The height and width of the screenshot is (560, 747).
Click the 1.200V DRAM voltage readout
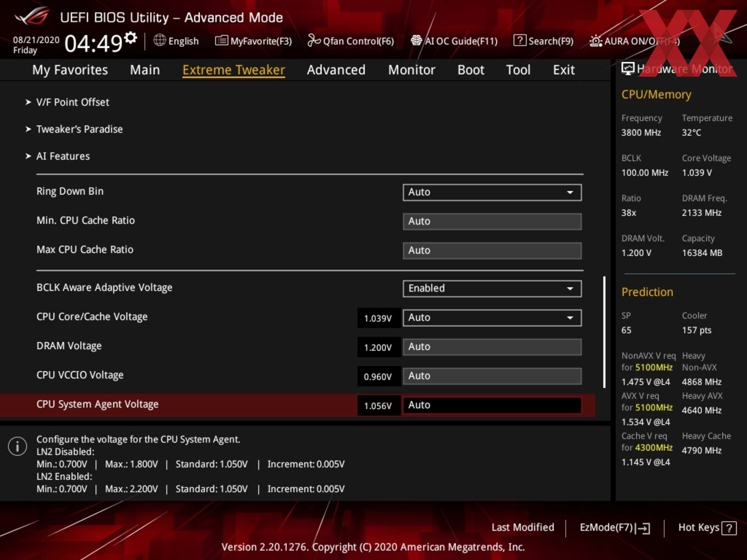point(378,347)
